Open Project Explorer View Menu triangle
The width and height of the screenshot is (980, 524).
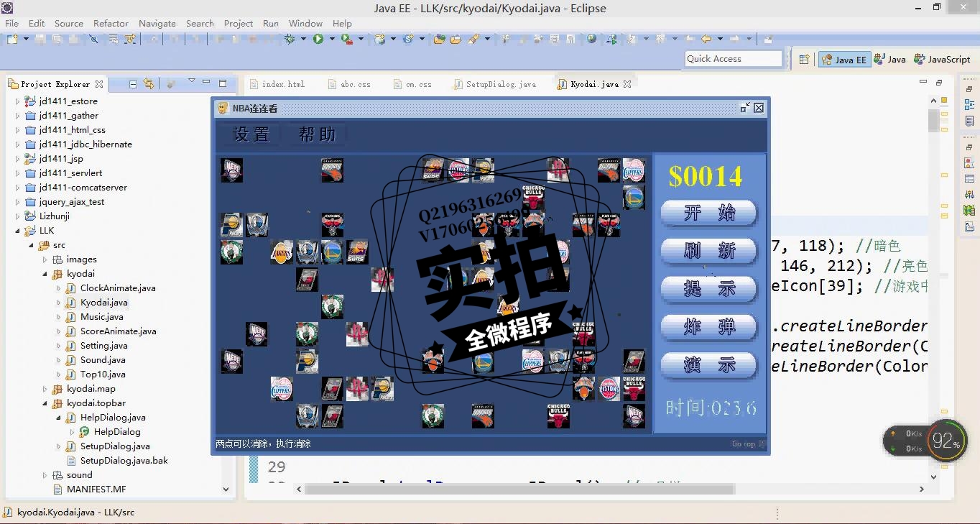click(191, 81)
